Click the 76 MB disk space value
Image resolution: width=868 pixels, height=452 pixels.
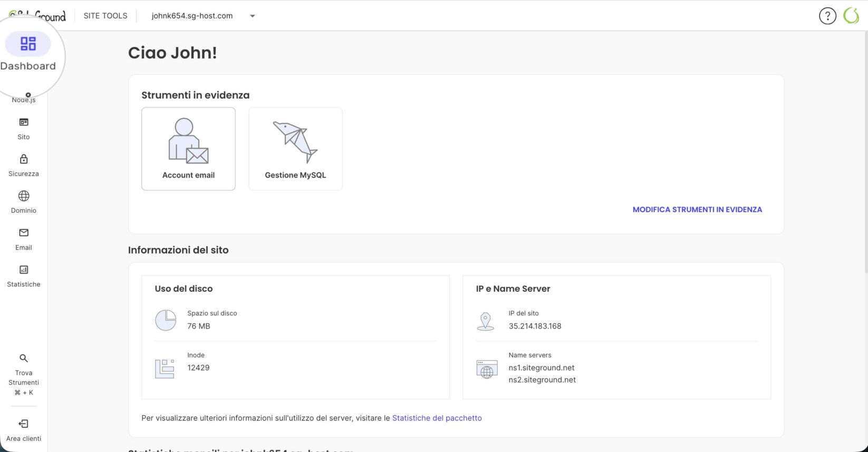[199, 326]
